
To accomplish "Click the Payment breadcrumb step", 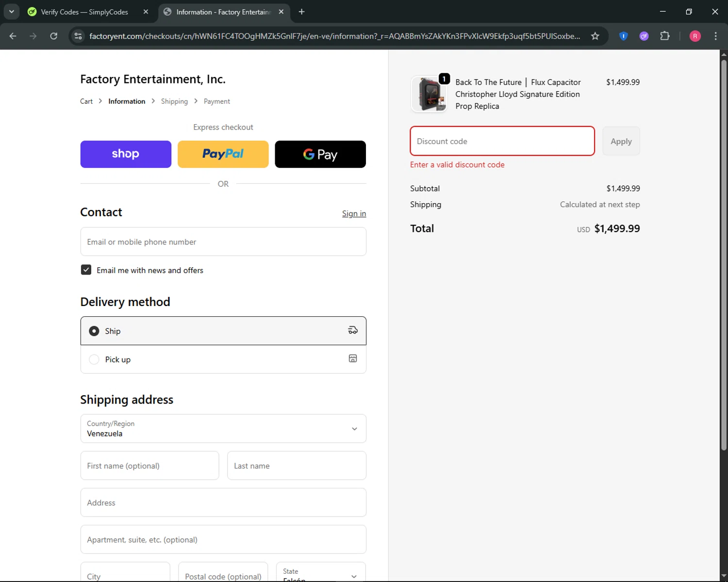I will 217,101.
